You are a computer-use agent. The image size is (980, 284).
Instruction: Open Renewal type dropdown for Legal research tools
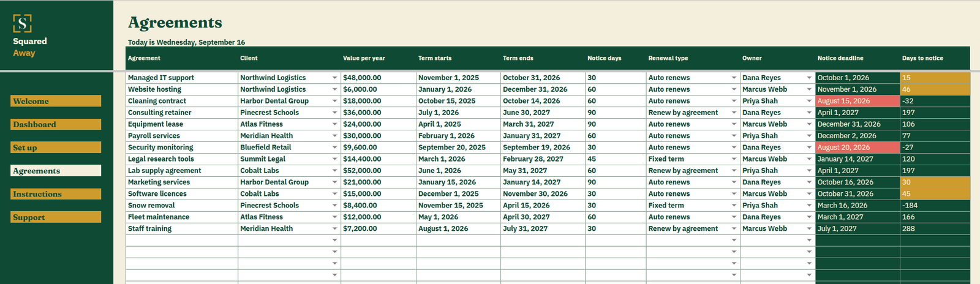coord(734,159)
